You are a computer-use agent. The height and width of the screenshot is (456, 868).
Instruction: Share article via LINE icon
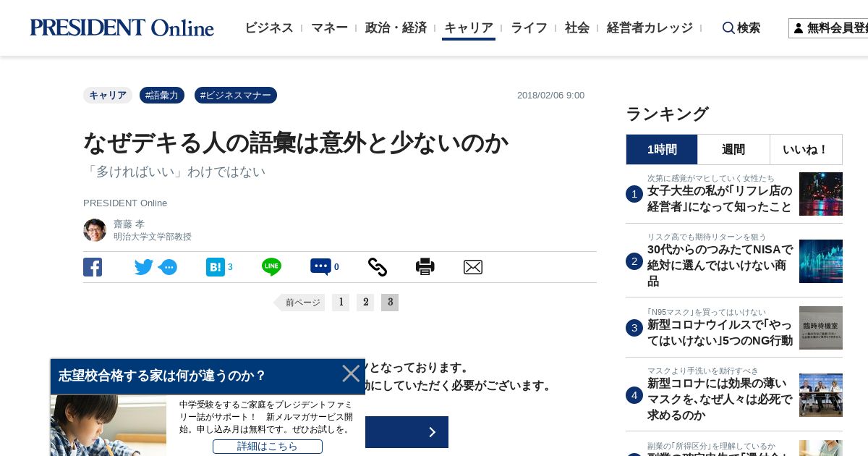271,267
